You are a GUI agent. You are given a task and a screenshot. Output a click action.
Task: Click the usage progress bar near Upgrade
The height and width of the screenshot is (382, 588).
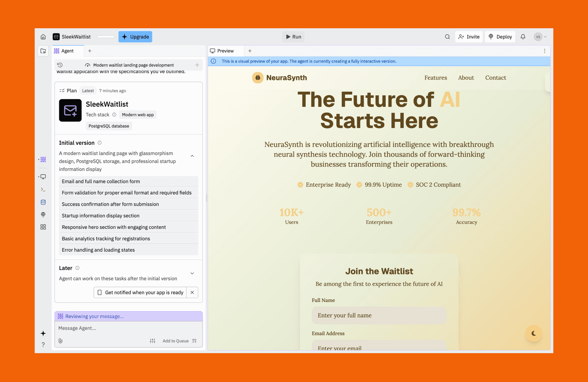point(106,37)
